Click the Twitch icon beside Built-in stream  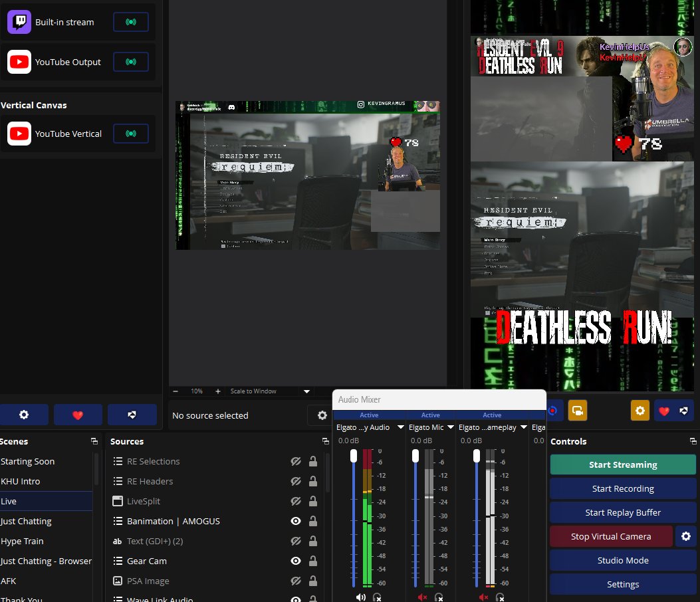19,22
